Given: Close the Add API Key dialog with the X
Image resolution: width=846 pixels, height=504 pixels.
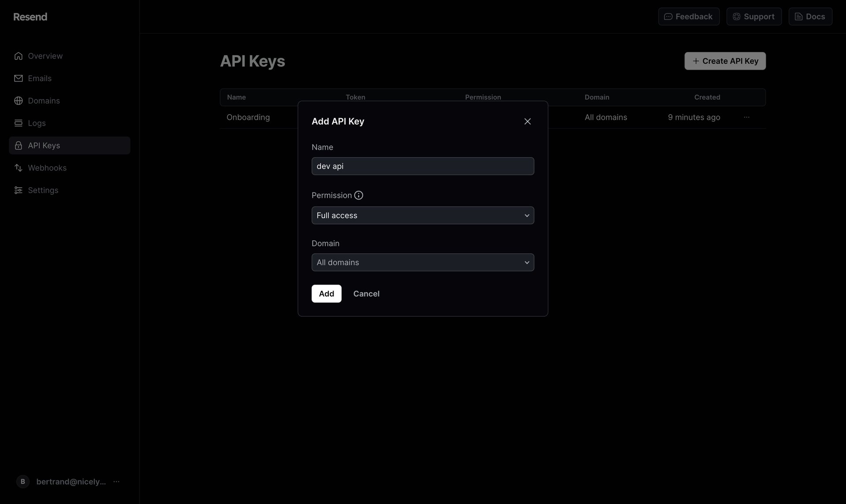Looking at the screenshot, I should (x=527, y=121).
